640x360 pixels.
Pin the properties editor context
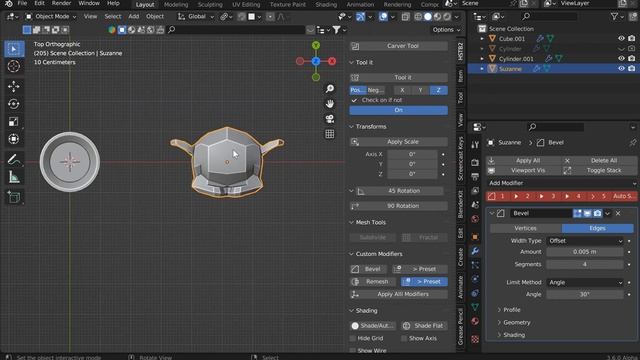click(632, 142)
